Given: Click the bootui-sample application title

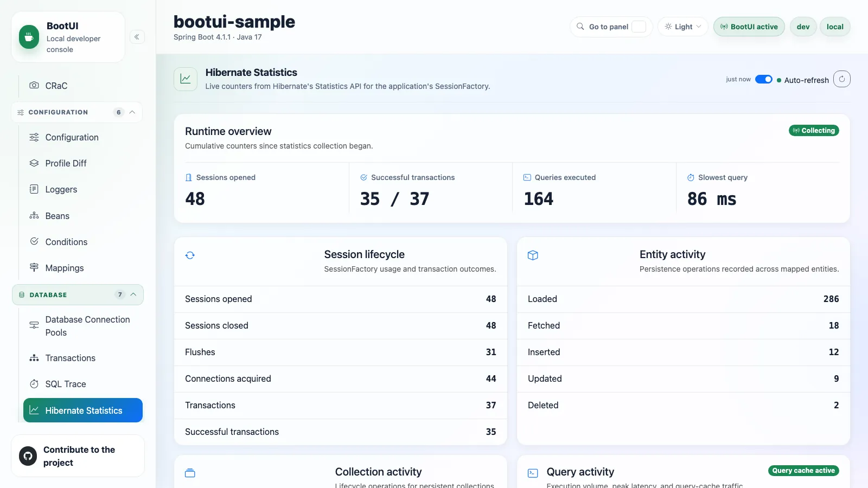Looking at the screenshot, I should [234, 22].
